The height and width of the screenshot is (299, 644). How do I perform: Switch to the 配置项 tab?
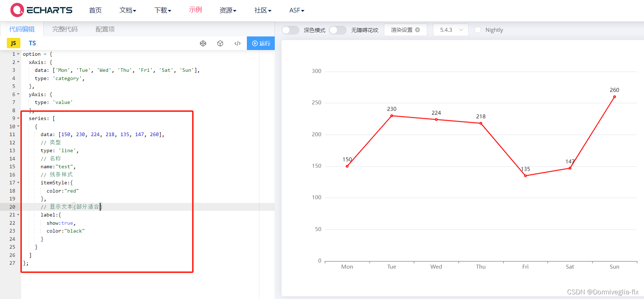click(105, 29)
